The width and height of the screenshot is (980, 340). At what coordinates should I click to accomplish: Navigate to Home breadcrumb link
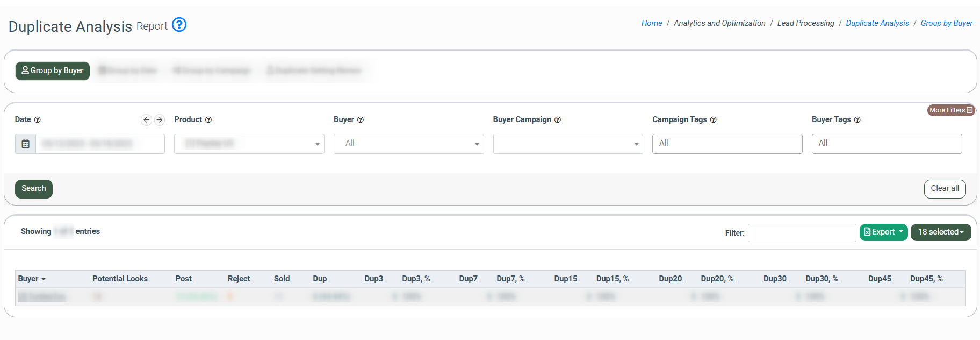(x=652, y=23)
